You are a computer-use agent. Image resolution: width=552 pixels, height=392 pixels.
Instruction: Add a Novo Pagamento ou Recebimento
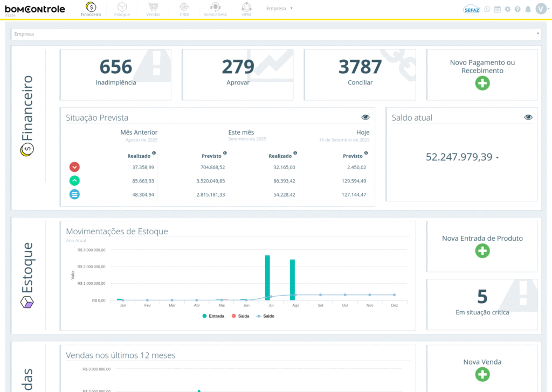point(482,83)
